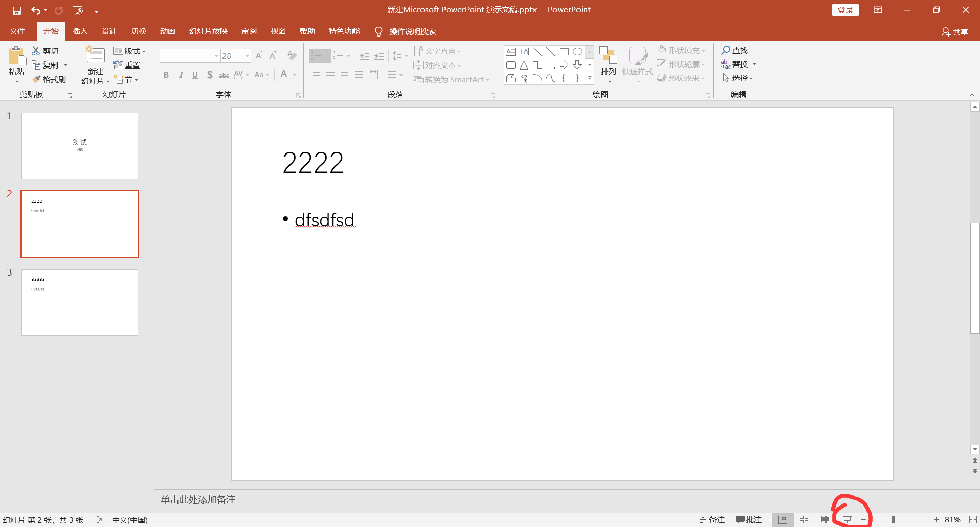Select the text box shape in gallery

(510, 52)
